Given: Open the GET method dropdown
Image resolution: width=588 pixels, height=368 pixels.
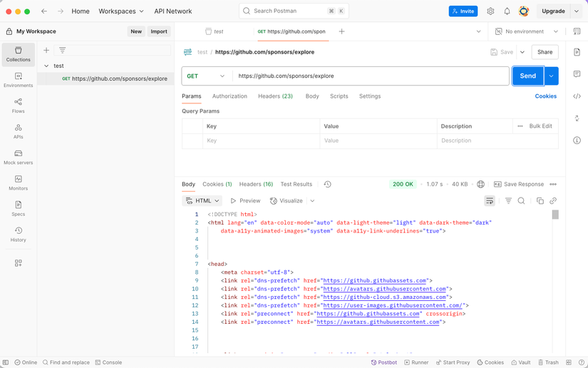Looking at the screenshot, I should click(x=206, y=76).
